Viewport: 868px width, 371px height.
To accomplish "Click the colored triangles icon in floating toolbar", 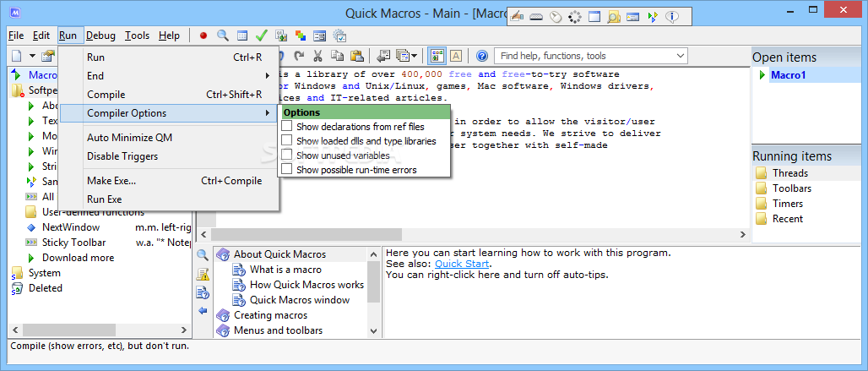I will point(653,17).
